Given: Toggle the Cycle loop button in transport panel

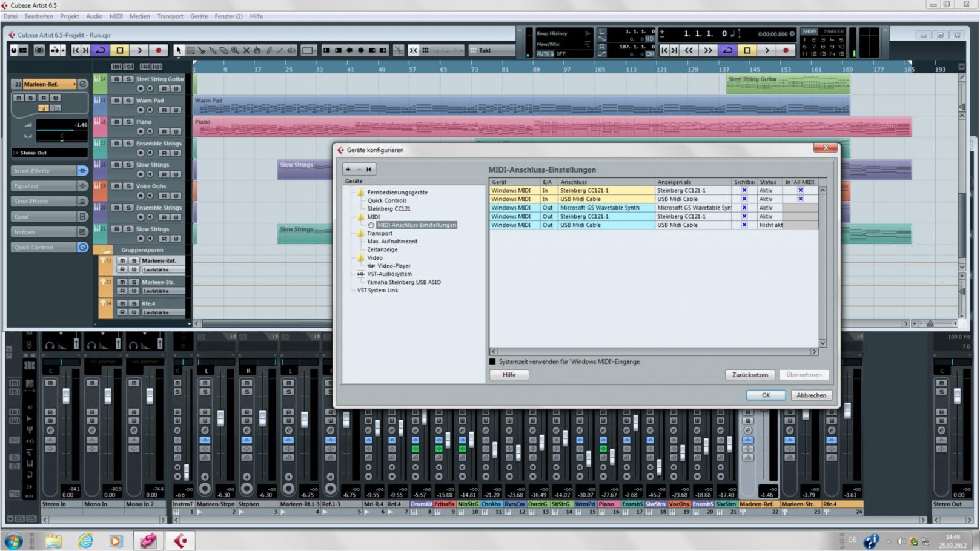Looking at the screenshot, I should click(727, 50).
